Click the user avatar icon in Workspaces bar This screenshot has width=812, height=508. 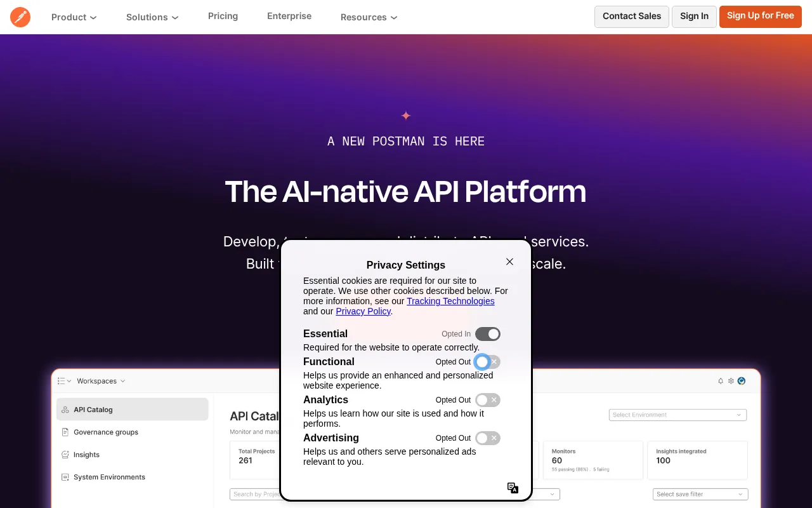[x=742, y=381]
